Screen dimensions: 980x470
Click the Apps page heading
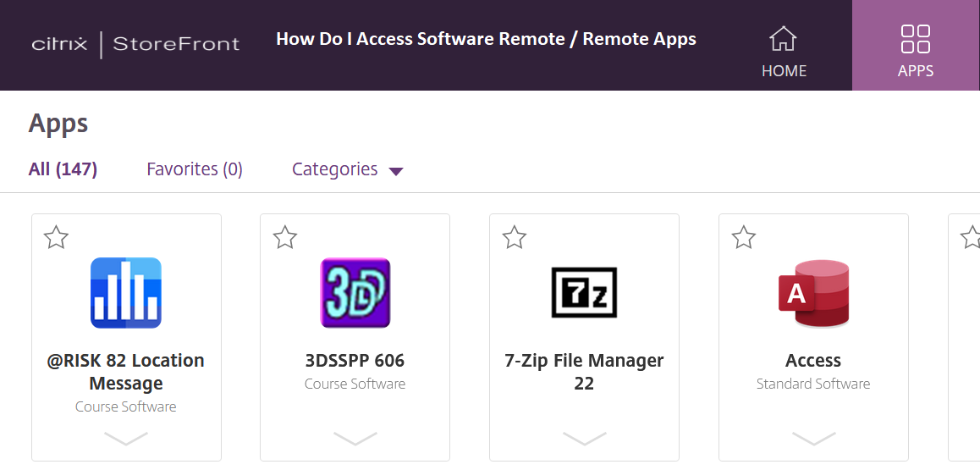click(58, 124)
